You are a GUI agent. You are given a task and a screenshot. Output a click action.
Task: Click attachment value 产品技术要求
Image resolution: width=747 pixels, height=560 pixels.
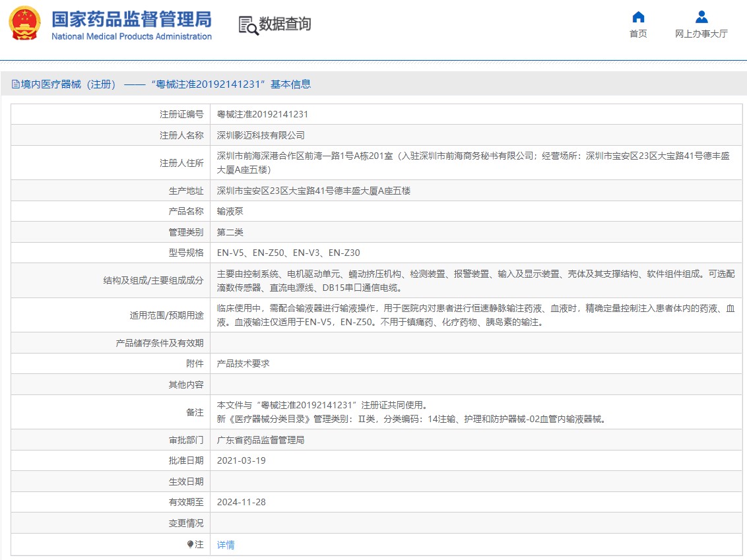coord(243,363)
